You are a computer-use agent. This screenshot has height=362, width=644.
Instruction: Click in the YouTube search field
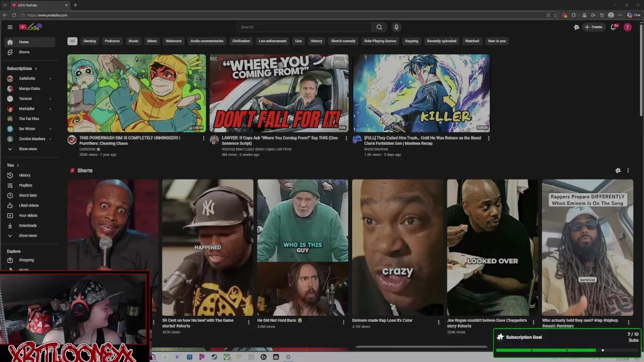[x=304, y=27]
